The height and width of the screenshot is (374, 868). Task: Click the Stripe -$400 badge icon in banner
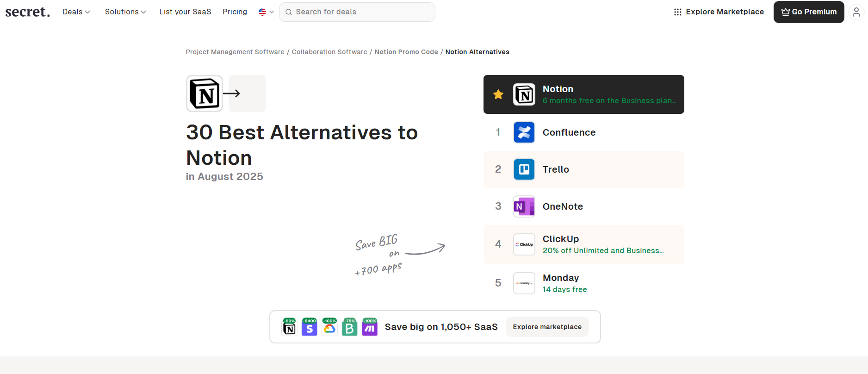310,327
